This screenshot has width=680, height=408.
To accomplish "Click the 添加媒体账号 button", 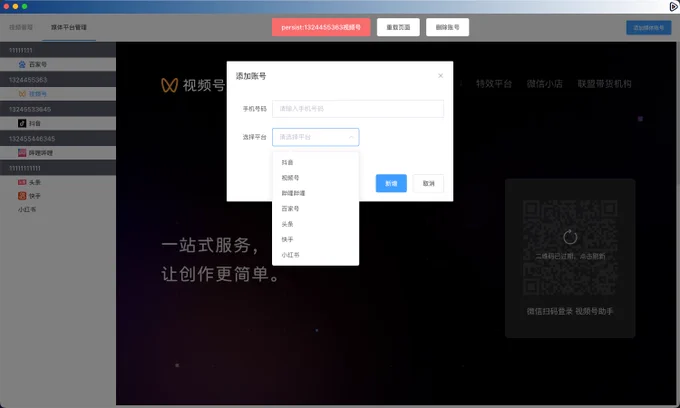I will pyautogui.click(x=648, y=28).
